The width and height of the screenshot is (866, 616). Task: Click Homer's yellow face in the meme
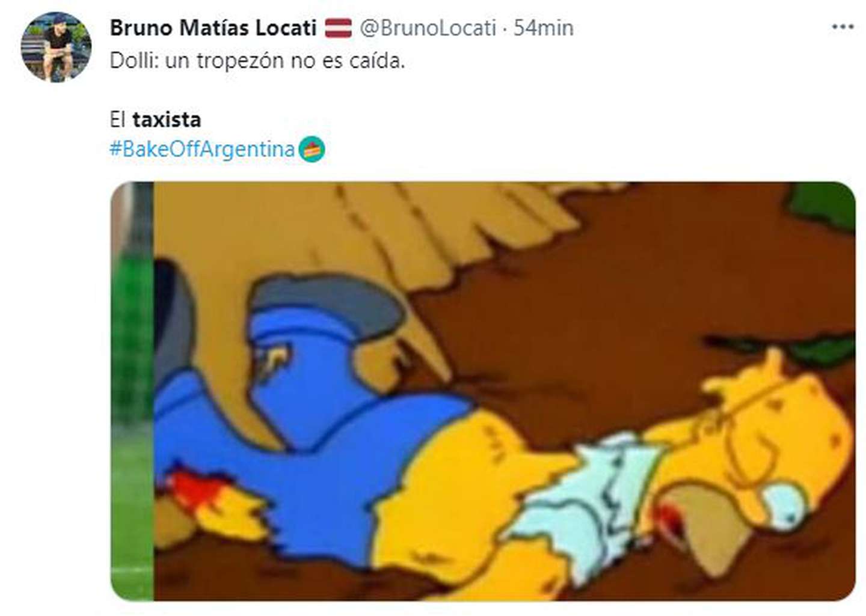tap(782, 445)
